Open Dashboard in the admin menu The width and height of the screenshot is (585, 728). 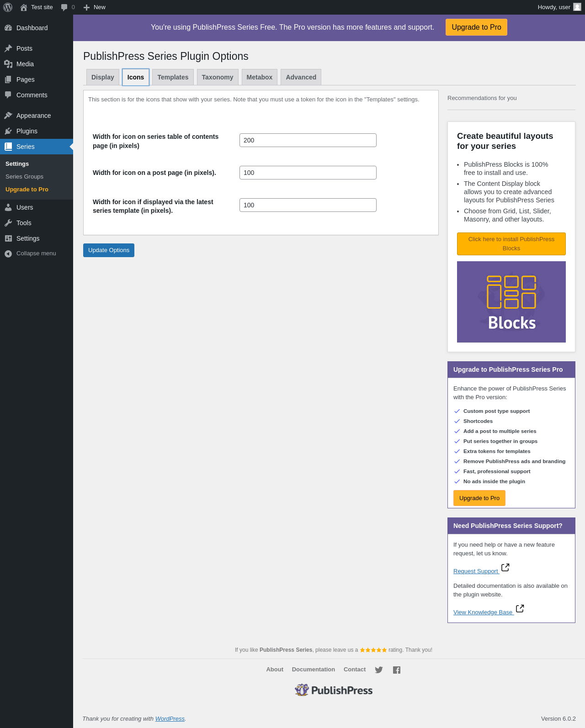coord(37,28)
